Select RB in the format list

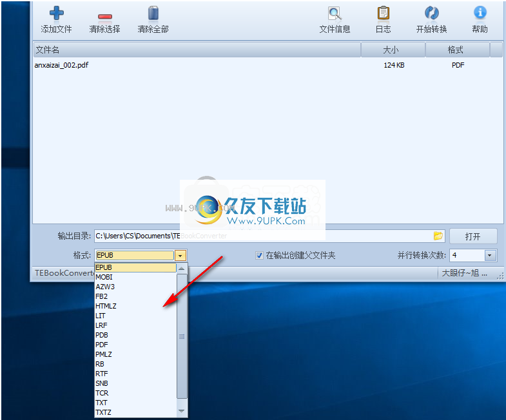click(135, 364)
